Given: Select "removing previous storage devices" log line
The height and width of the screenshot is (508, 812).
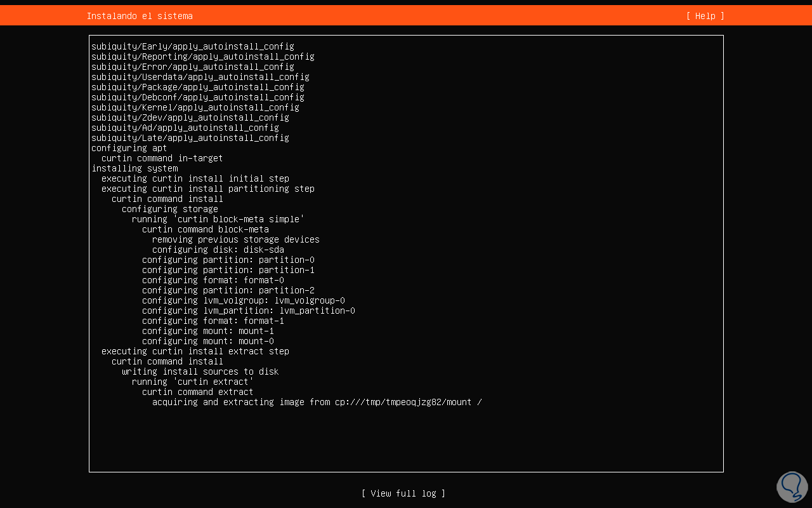Looking at the screenshot, I should [236, 239].
